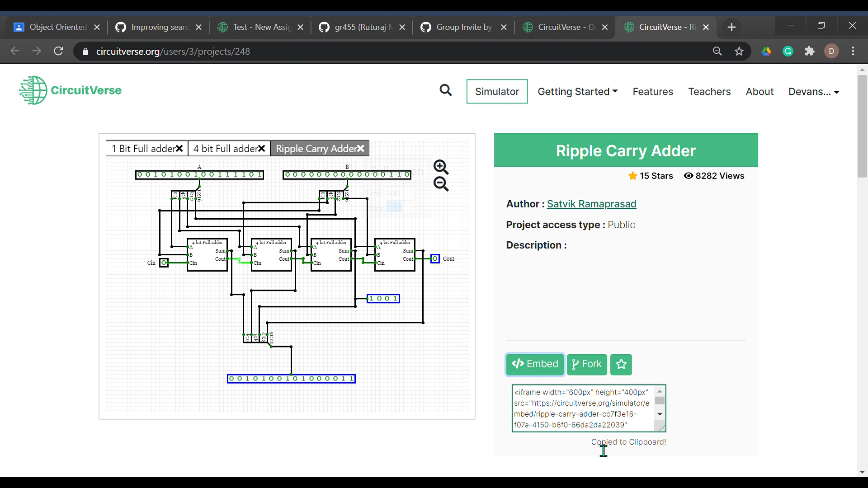This screenshot has height=488, width=868.
Task: Open the browser extensions puzzle icon
Action: pyautogui.click(x=810, y=51)
